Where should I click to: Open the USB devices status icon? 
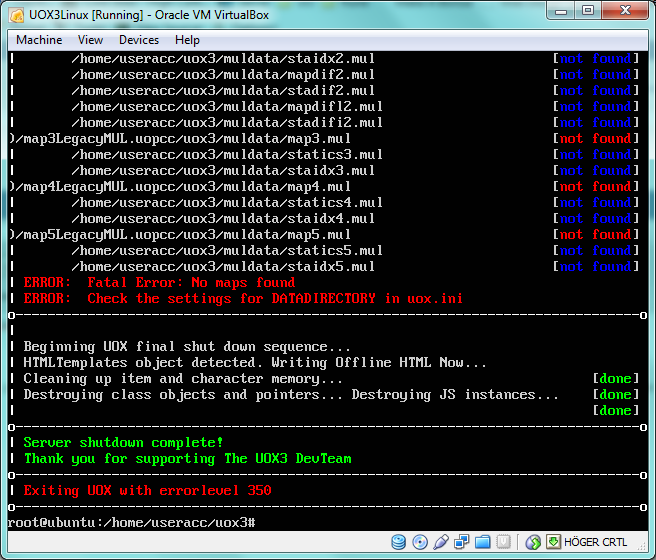pyautogui.click(x=441, y=542)
